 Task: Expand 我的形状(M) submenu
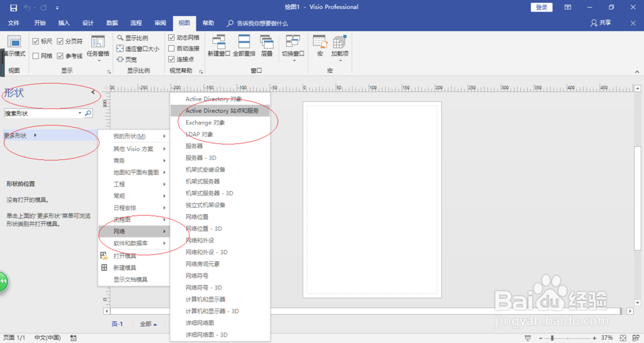pos(134,136)
